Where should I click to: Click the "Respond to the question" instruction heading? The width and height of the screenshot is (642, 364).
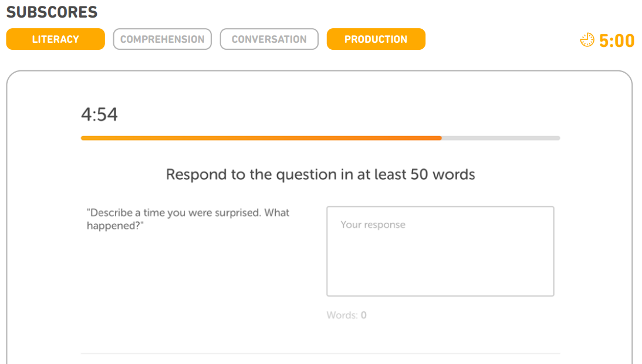(320, 175)
